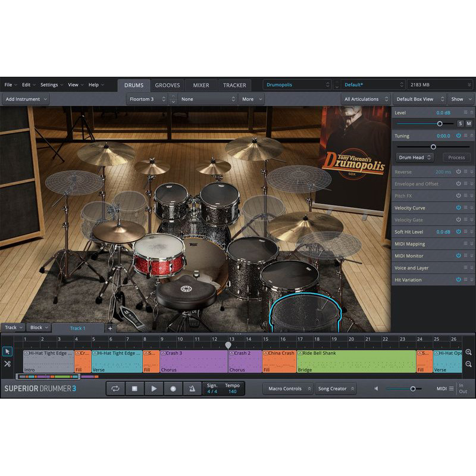Open the Settings menu

51,84
